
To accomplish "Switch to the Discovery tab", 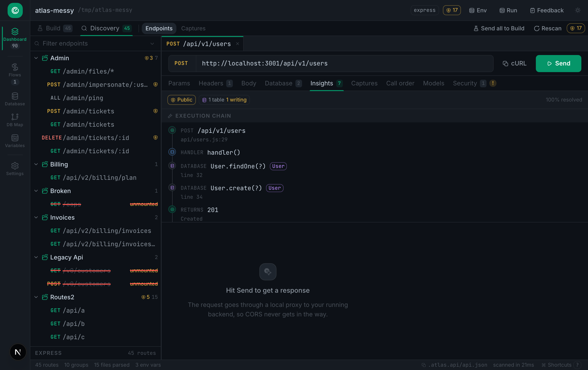I will 106,28.
